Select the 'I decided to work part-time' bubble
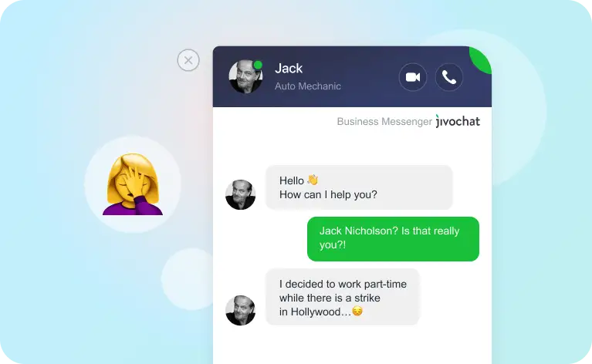This screenshot has height=364, width=592. [x=343, y=297]
